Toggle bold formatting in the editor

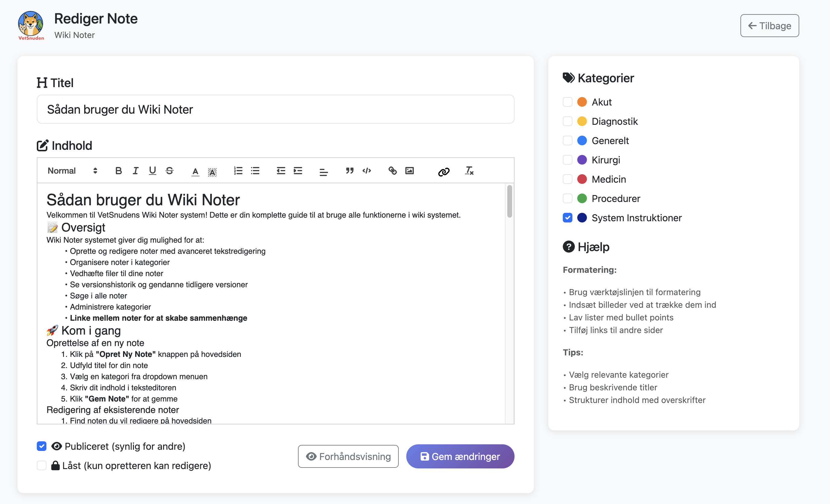(119, 171)
